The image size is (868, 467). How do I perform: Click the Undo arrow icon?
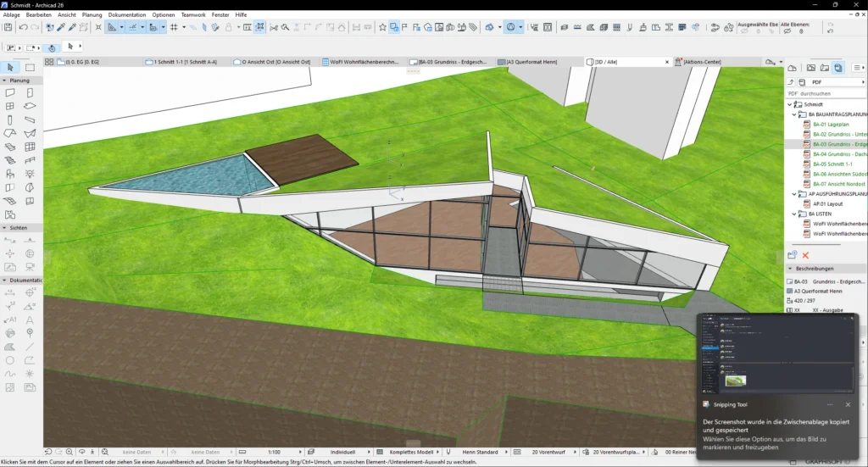coord(23,27)
